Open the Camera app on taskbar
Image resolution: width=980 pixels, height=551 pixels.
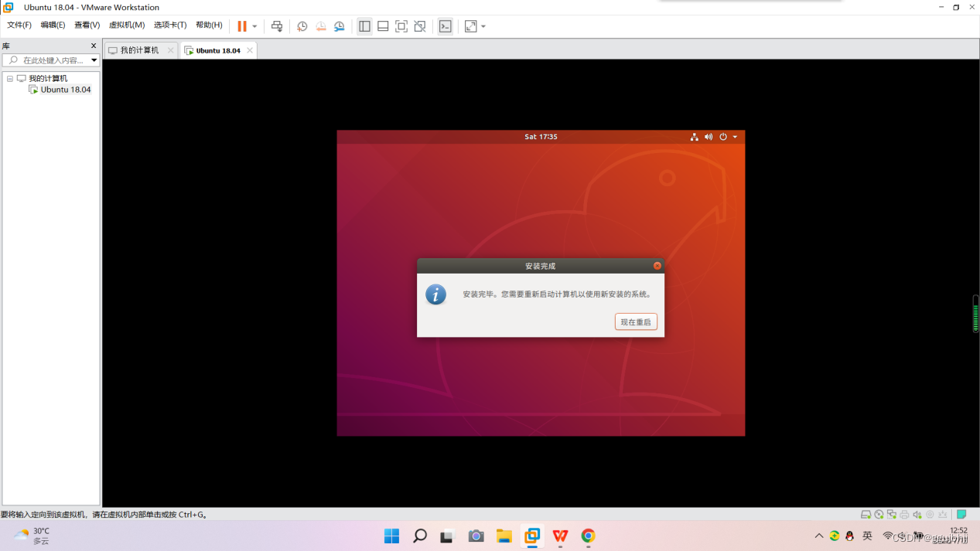tap(476, 536)
